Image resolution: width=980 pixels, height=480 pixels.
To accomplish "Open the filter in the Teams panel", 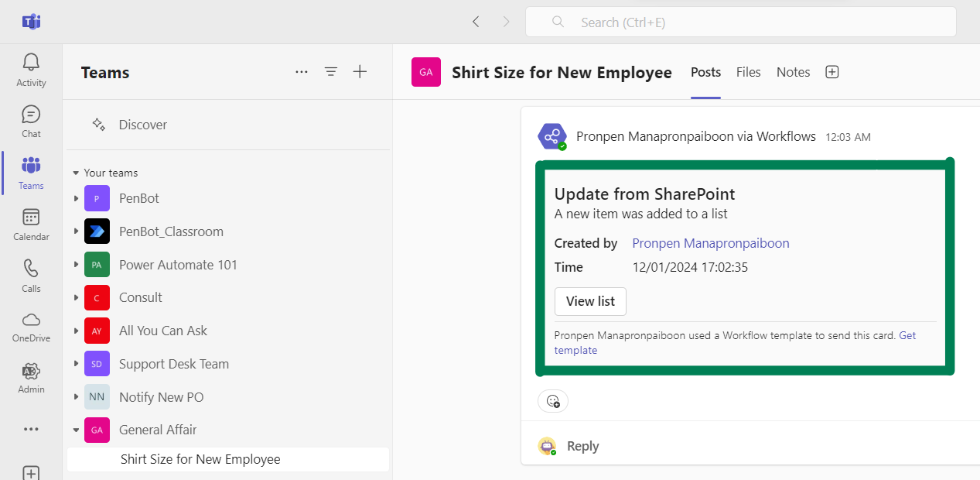I will tap(331, 71).
